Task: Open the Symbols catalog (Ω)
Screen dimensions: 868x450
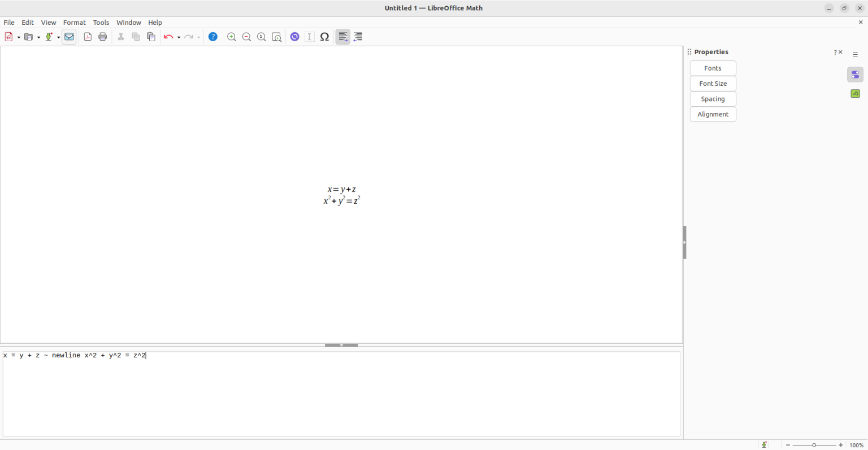Action: tap(325, 37)
